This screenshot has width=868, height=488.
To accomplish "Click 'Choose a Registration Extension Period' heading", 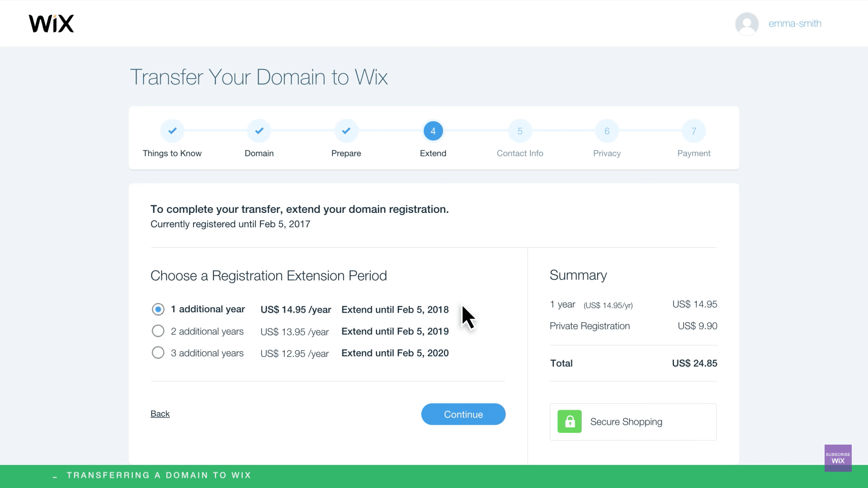I will tap(269, 276).
